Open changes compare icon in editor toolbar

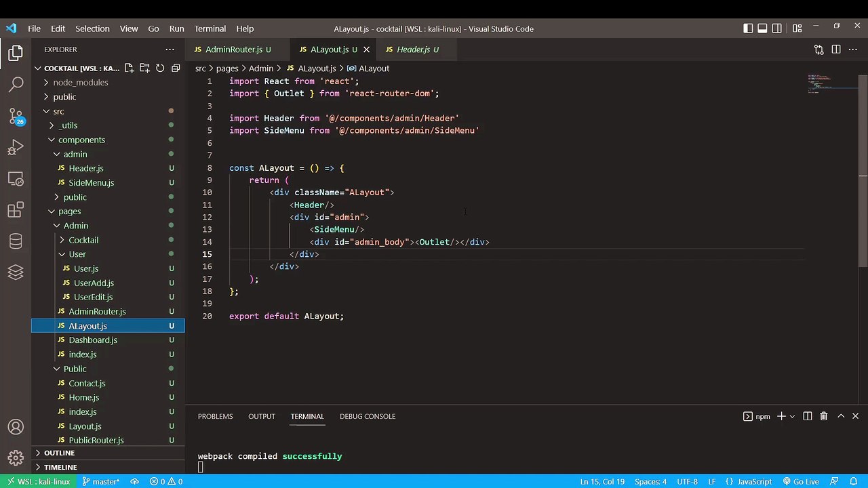click(x=818, y=49)
